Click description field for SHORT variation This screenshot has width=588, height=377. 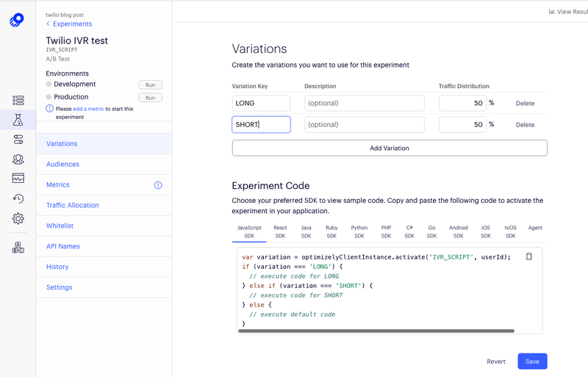coord(365,124)
